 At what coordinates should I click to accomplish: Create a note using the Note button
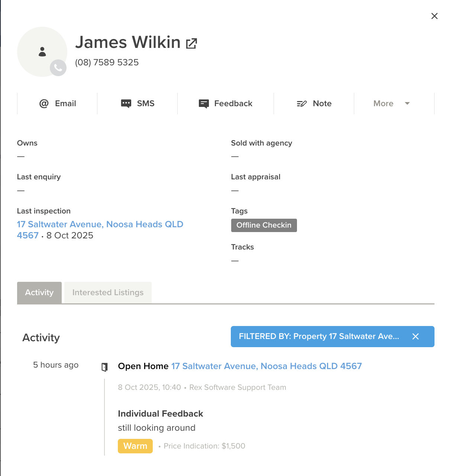click(x=314, y=104)
